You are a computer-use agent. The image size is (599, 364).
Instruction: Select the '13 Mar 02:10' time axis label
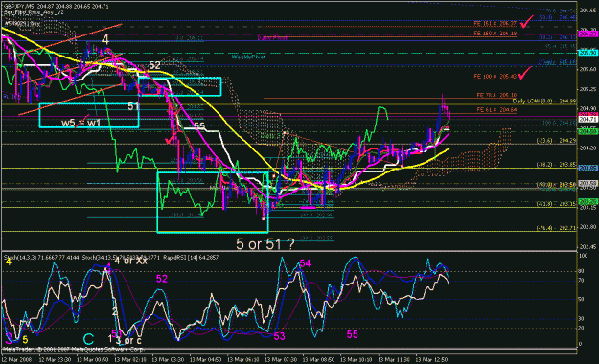[x=130, y=360]
